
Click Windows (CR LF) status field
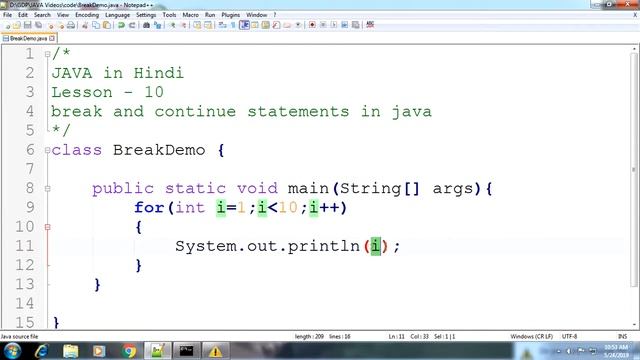point(531,336)
